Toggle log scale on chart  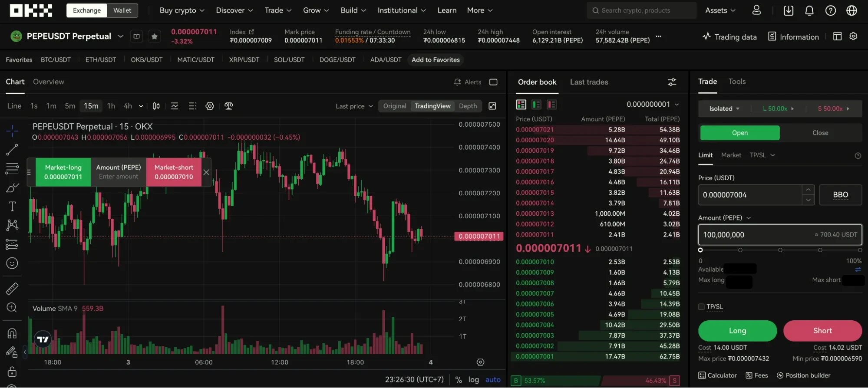pyautogui.click(x=473, y=380)
